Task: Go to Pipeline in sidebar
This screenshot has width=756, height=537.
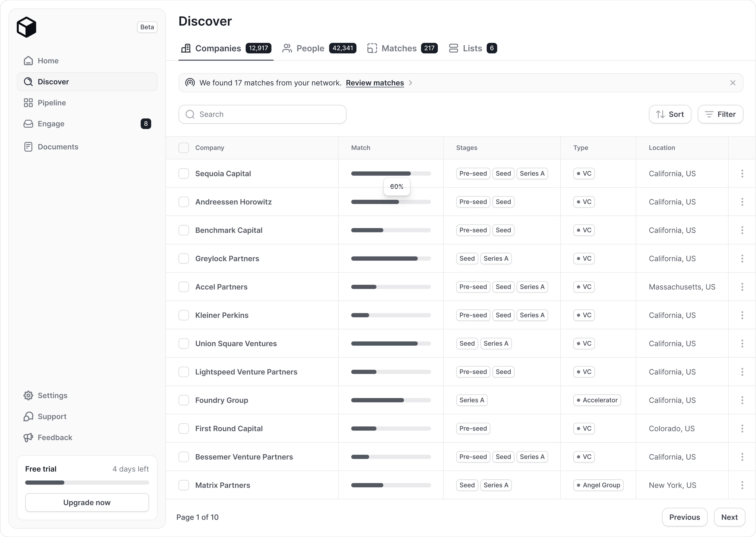Action: [x=52, y=103]
